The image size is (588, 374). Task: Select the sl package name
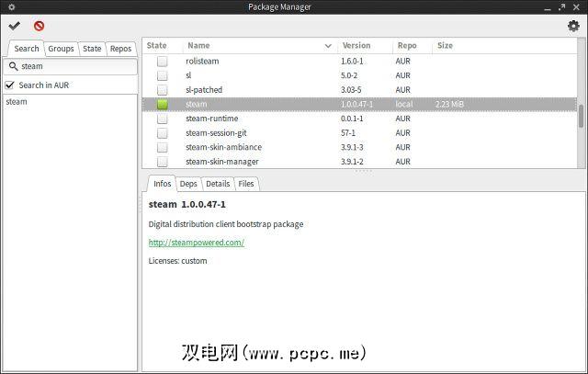click(188, 75)
